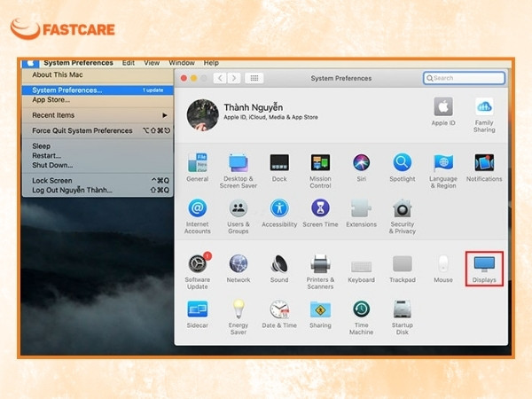
Task: Open Accessibility preferences
Action: 279,213
